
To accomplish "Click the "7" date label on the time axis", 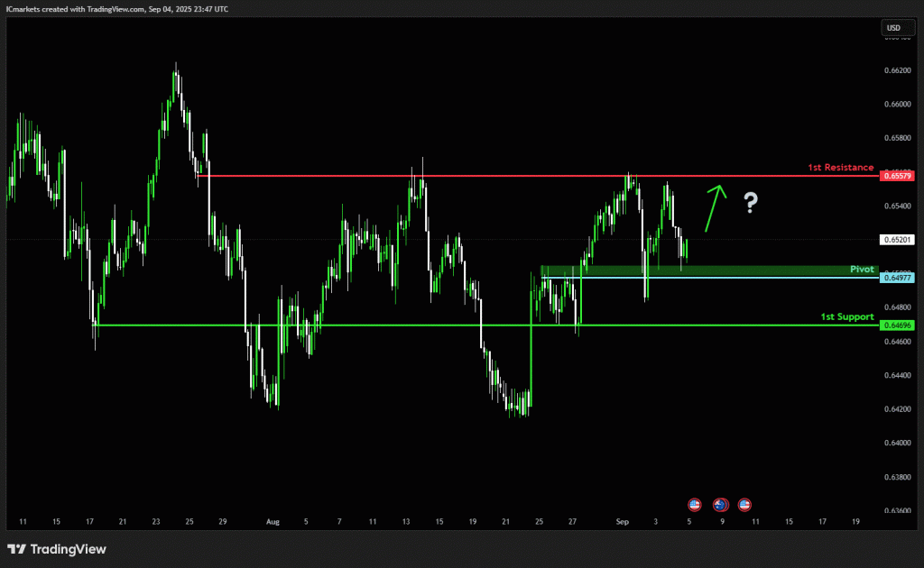I will point(339,521).
